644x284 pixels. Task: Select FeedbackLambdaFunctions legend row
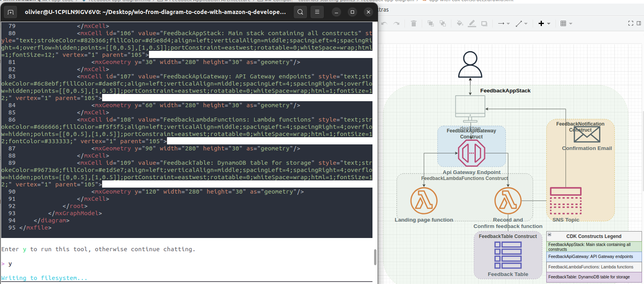pyautogui.click(x=594, y=267)
